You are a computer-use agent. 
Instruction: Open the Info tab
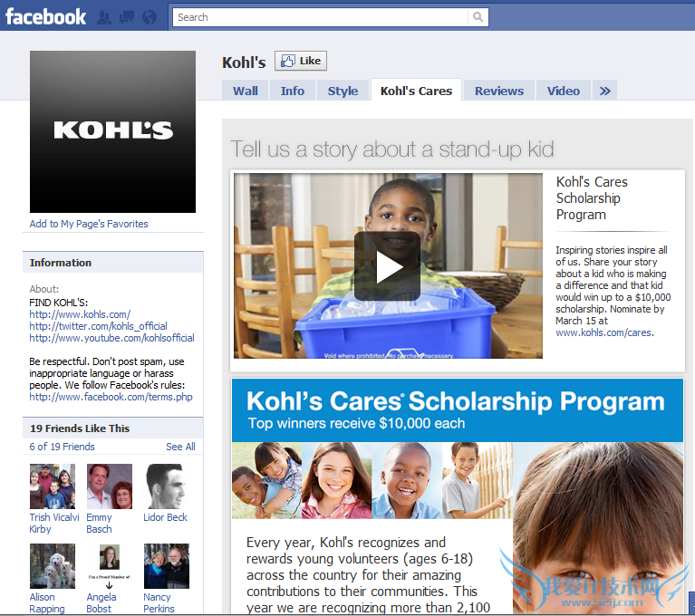coord(293,91)
